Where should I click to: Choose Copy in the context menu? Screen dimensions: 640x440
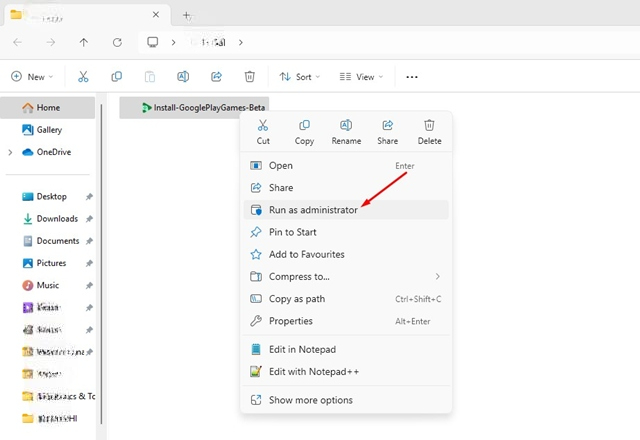304,132
